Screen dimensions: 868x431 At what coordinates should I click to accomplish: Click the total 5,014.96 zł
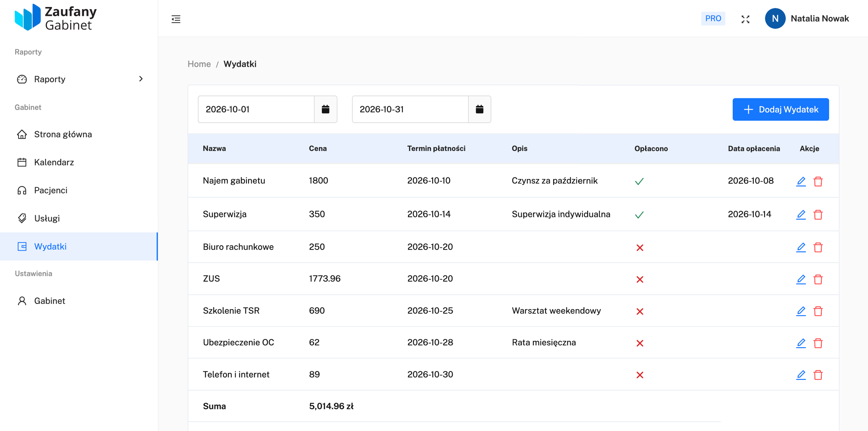click(331, 406)
